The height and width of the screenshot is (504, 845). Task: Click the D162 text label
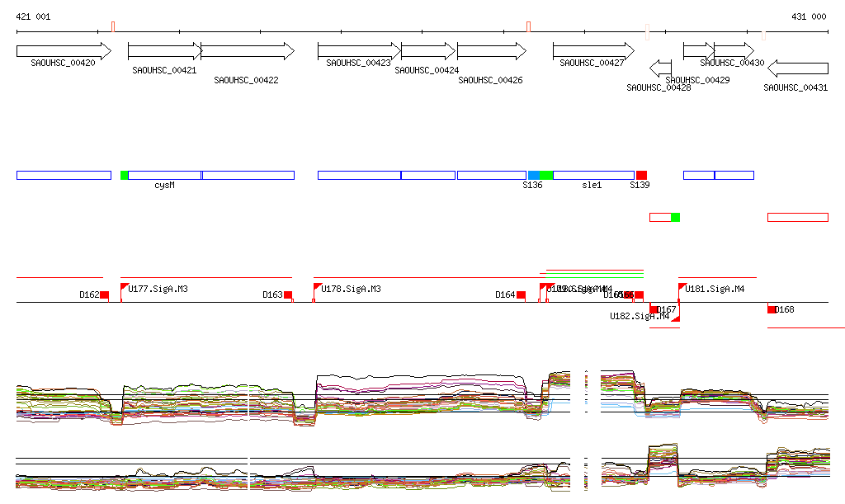[89, 294]
